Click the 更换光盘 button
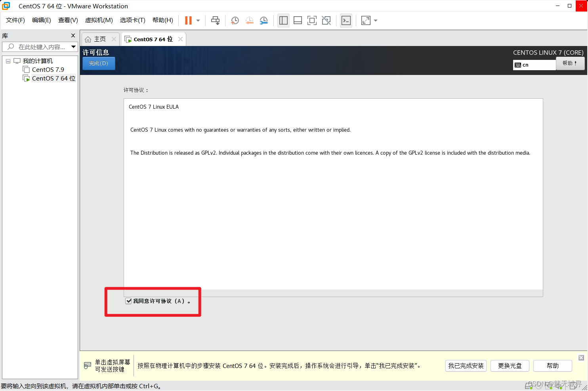Viewport: 588px width, 391px height. [x=510, y=366]
